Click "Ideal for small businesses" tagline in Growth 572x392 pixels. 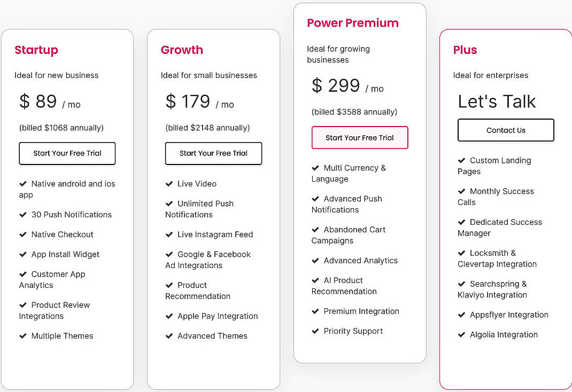tap(208, 75)
